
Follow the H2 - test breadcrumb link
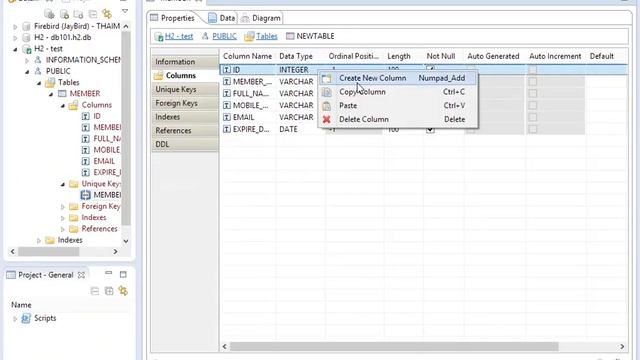click(179, 36)
